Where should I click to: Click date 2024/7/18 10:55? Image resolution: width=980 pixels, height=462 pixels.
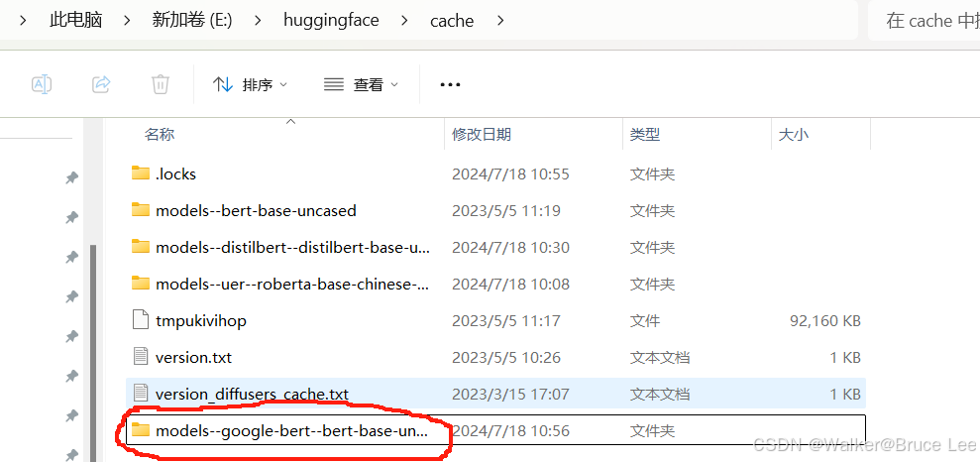pyautogui.click(x=510, y=173)
